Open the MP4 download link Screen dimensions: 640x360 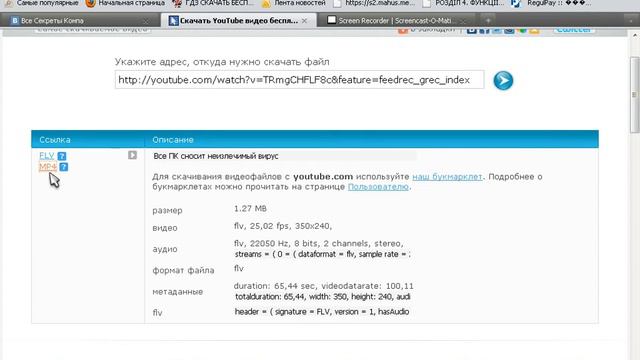[48, 167]
